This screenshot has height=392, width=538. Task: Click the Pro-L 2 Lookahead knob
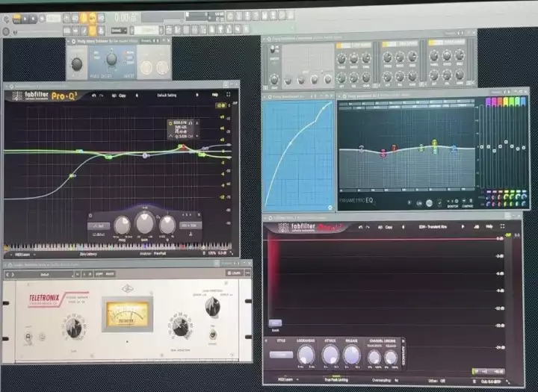pyautogui.click(x=306, y=355)
